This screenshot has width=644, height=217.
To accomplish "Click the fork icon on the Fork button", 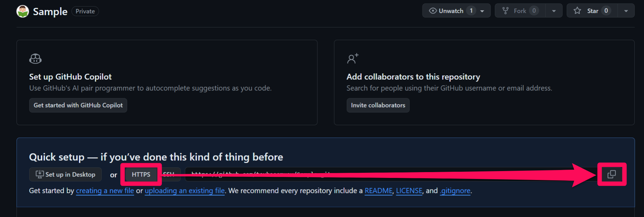I will click(x=505, y=11).
